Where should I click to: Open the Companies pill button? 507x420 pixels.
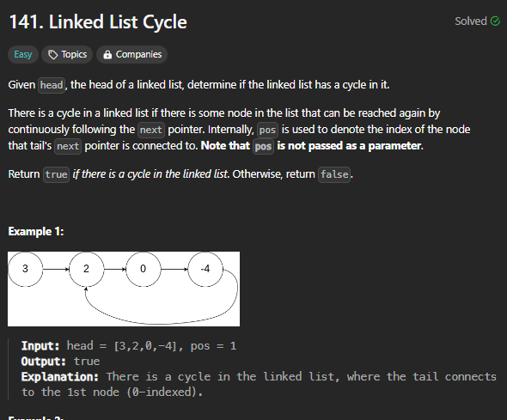pyautogui.click(x=132, y=55)
